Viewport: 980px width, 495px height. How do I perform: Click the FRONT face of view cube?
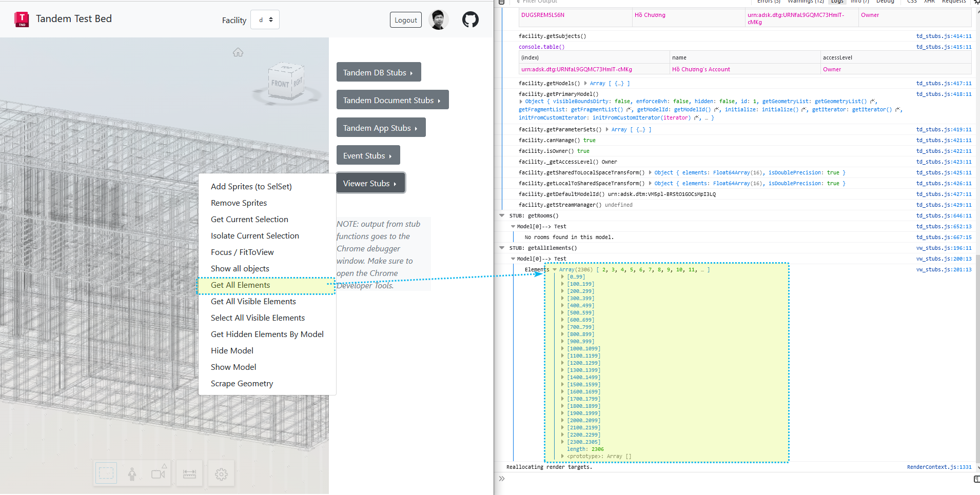click(x=280, y=84)
